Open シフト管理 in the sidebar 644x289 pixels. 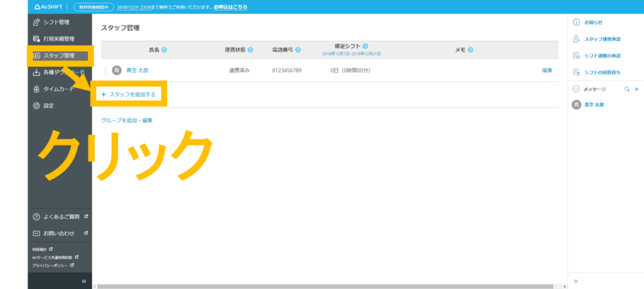tap(56, 22)
